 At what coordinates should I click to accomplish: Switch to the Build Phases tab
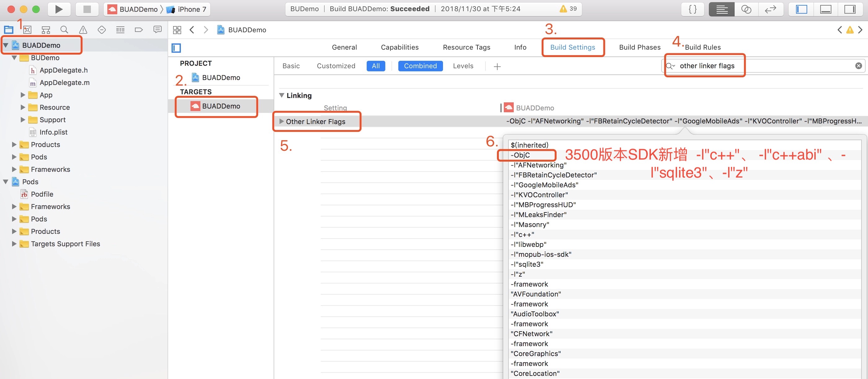click(640, 47)
